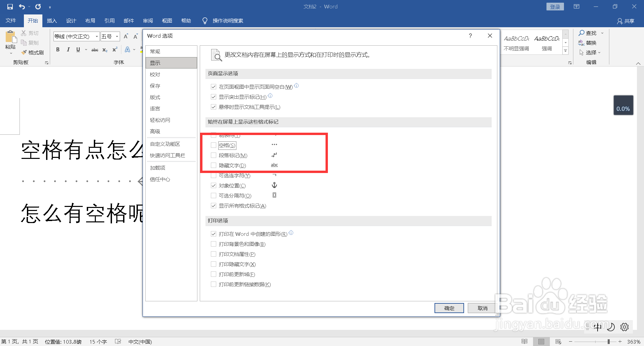Enable 打印背景色和图像(B) checkbox
The width and height of the screenshot is (644, 346).
pos(213,244)
